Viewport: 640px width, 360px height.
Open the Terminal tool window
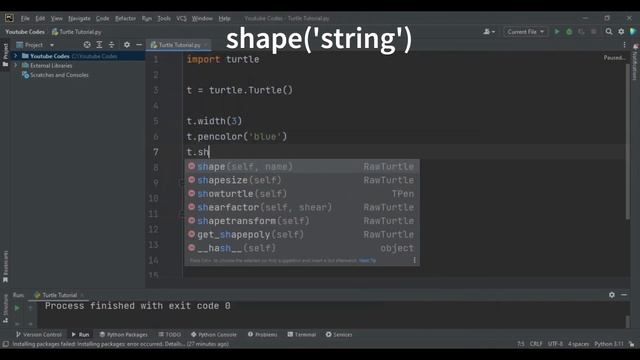(302, 334)
